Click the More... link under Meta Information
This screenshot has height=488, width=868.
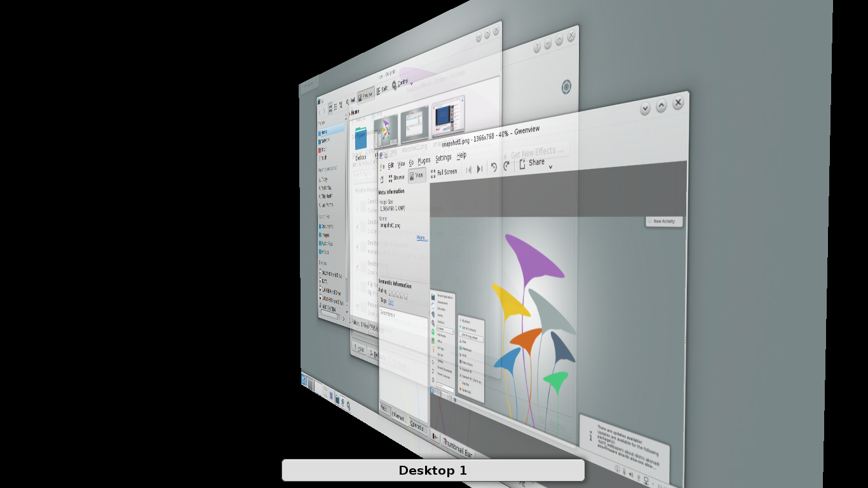coord(422,238)
